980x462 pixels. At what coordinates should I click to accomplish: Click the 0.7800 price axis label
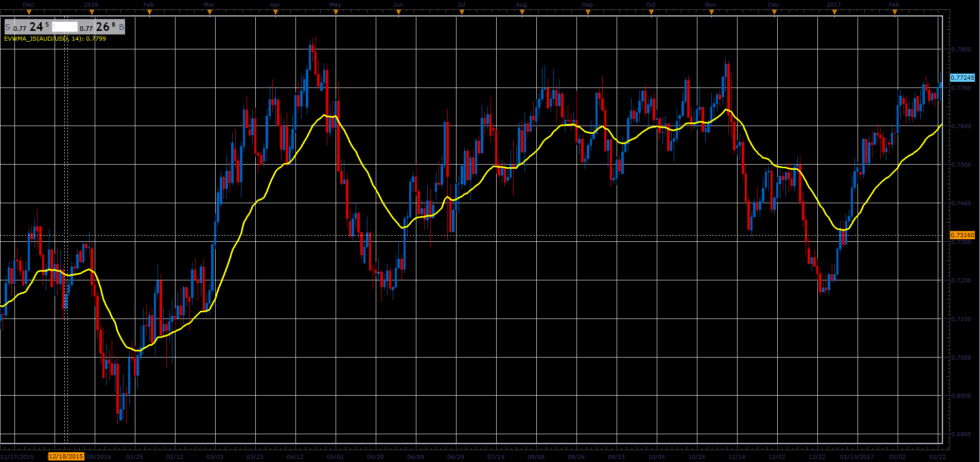tap(961, 50)
